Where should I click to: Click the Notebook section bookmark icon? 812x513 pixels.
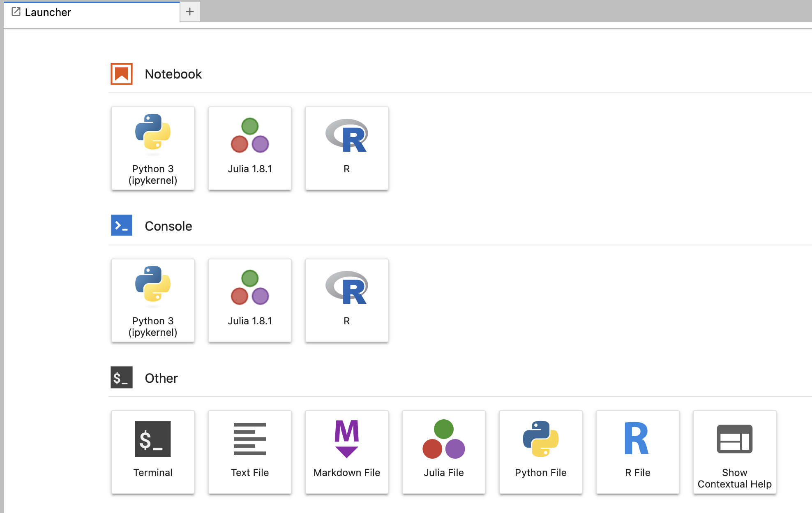122,74
